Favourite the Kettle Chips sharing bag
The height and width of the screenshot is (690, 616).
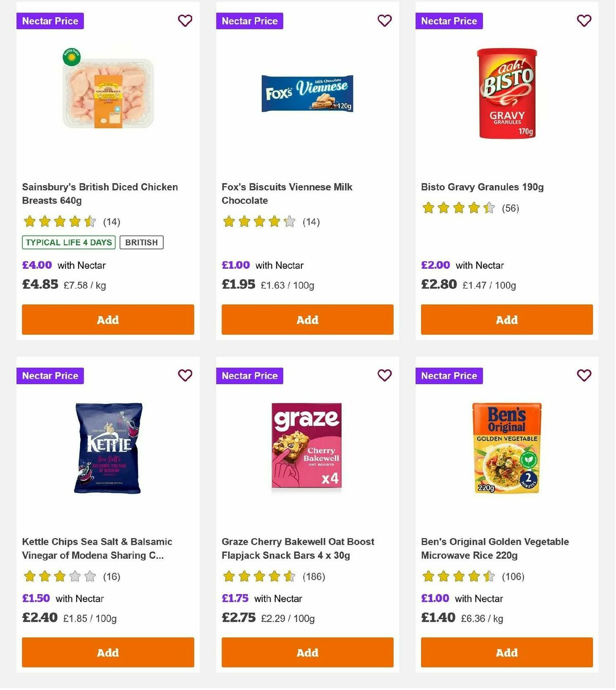(185, 376)
